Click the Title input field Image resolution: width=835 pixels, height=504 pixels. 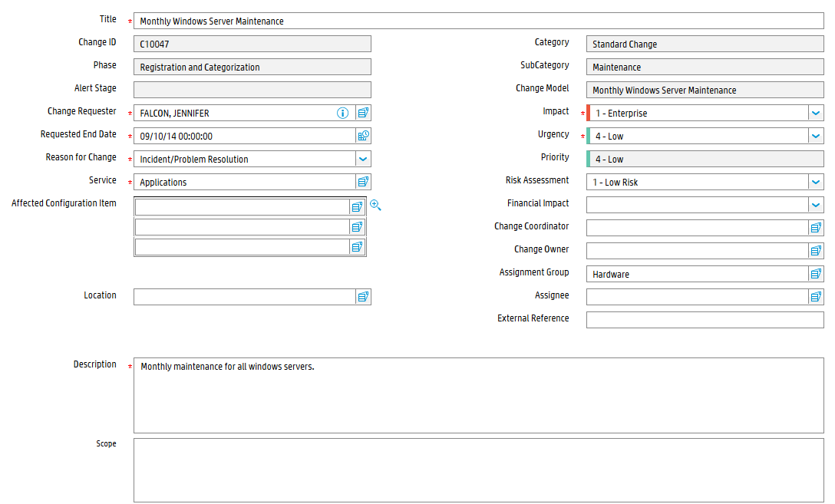(x=478, y=21)
